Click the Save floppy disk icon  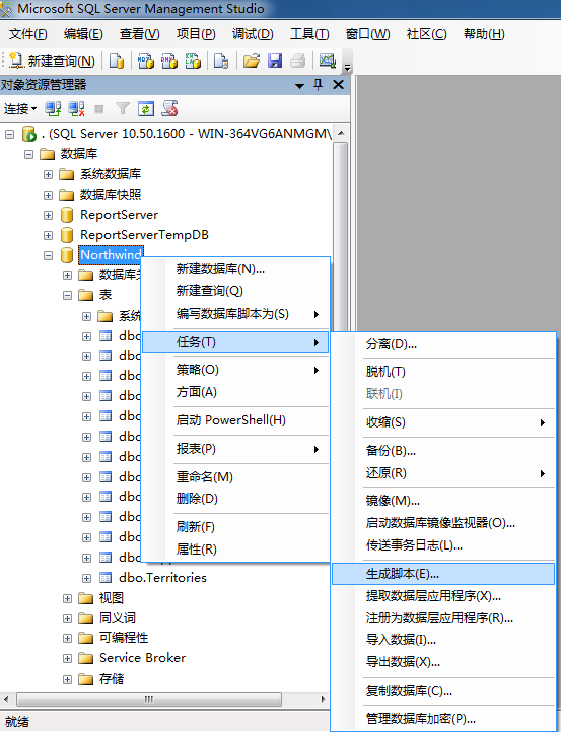pyautogui.click(x=275, y=61)
